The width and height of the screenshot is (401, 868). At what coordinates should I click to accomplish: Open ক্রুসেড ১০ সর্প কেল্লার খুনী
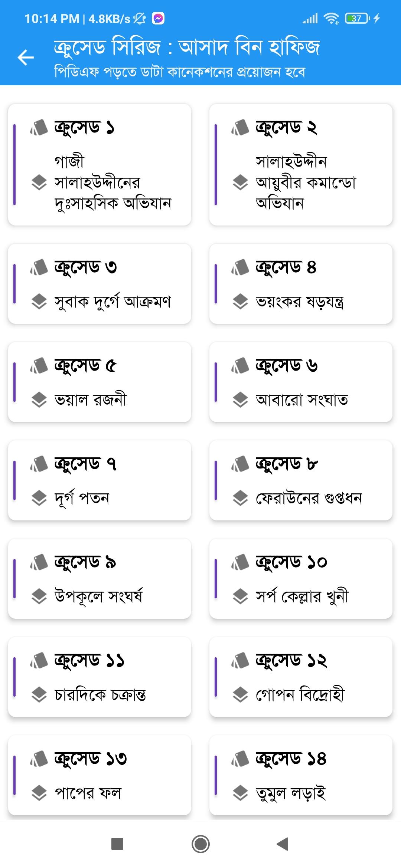[x=301, y=579]
